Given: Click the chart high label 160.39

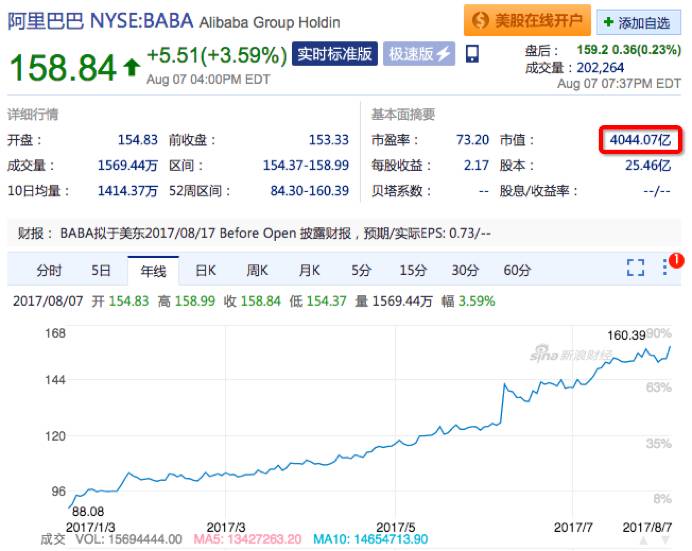Looking at the screenshot, I should pyautogui.click(x=626, y=335).
